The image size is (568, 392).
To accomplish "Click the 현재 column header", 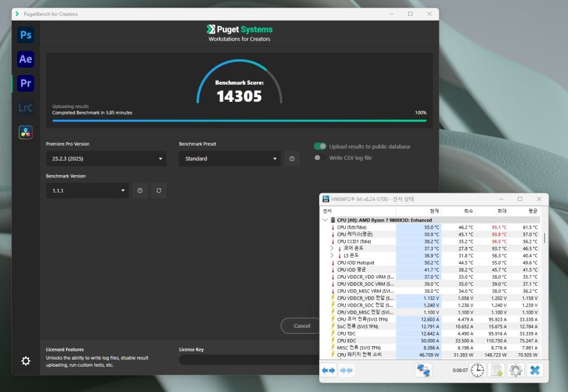I will pos(419,210).
